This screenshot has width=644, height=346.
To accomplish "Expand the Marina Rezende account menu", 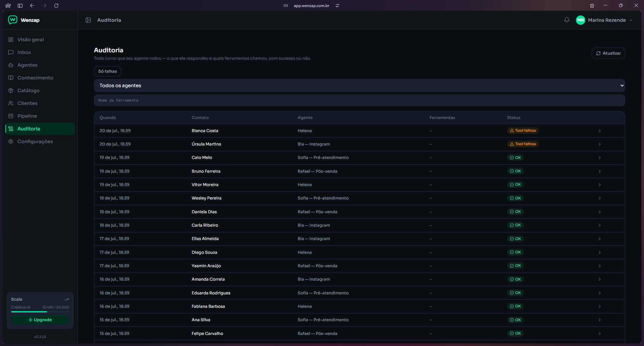I will [631, 20].
